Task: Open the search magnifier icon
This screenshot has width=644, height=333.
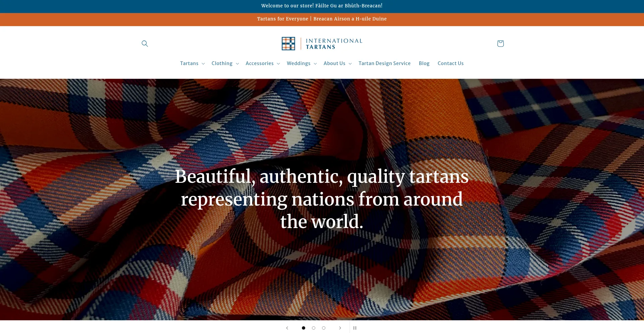Action: [145, 44]
